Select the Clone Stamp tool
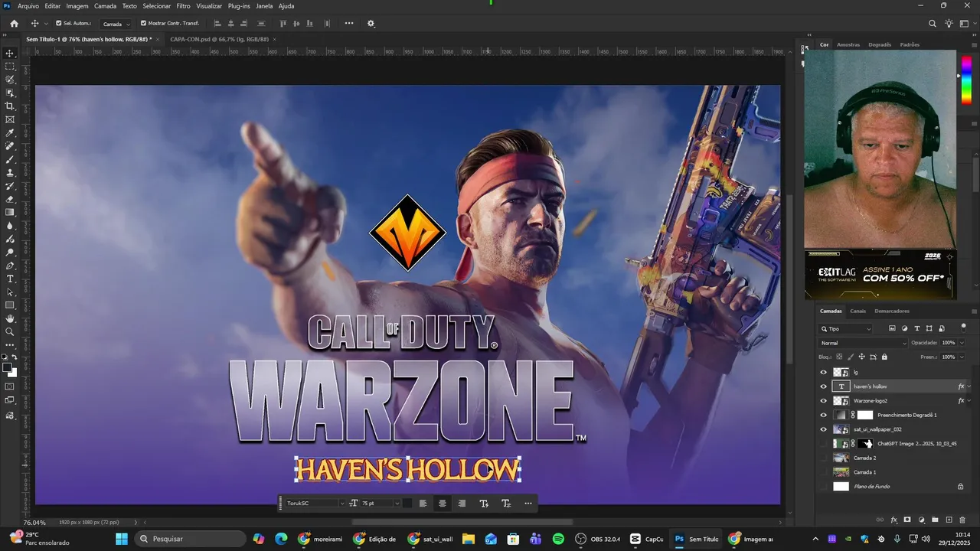 click(x=10, y=172)
